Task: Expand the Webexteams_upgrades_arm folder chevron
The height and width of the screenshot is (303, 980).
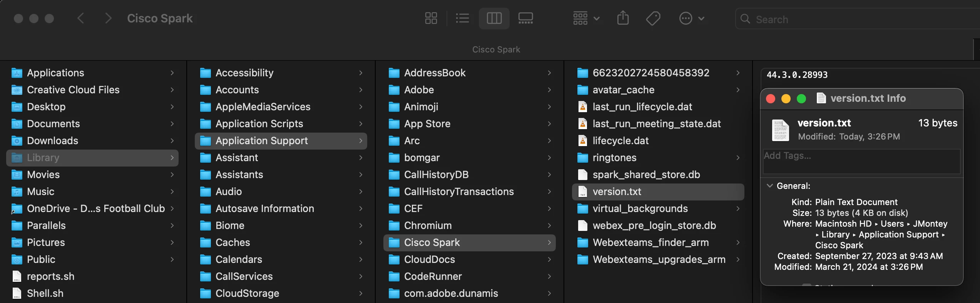Action: pos(738,259)
